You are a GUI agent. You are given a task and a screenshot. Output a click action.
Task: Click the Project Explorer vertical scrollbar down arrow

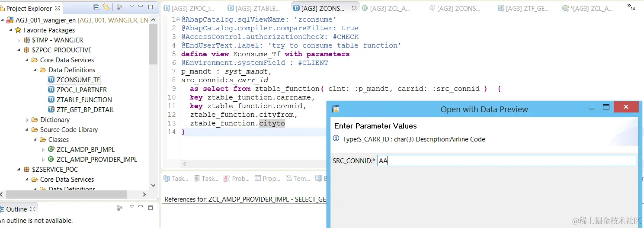[x=153, y=185]
